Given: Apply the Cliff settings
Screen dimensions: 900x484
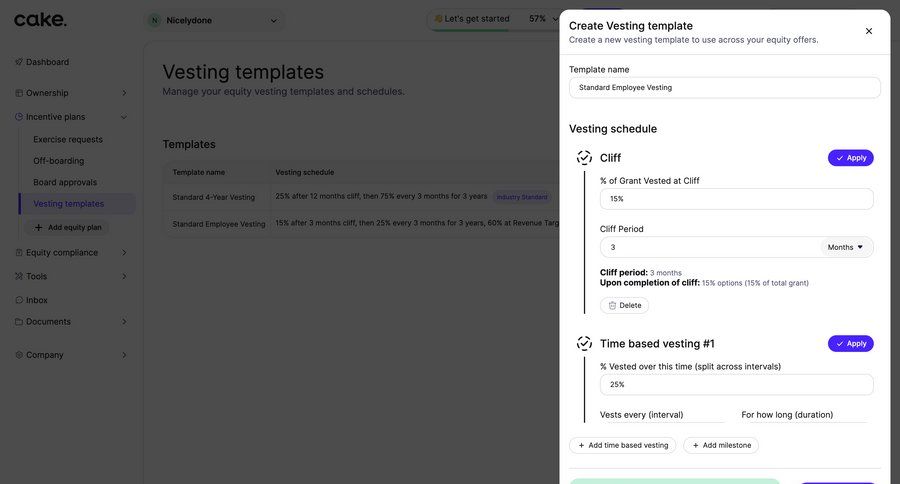Looking at the screenshot, I should pos(850,158).
